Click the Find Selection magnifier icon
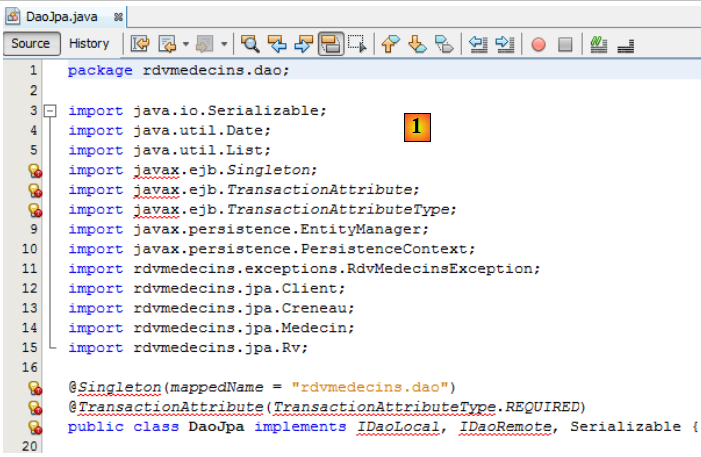The height and width of the screenshot is (457, 701). tap(250, 44)
